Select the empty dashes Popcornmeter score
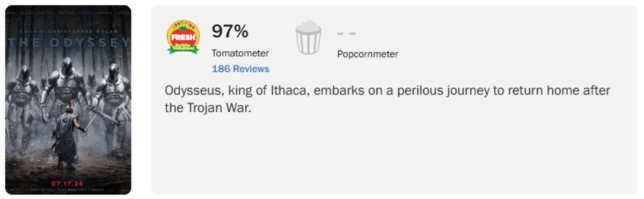The height and width of the screenshot is (199, 644). point(346,33)
